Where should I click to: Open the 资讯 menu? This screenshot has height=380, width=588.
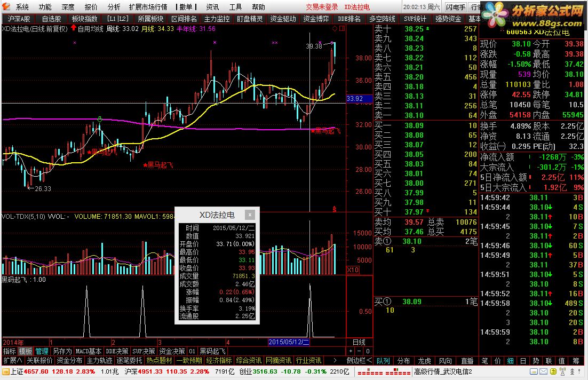point(212,7)
